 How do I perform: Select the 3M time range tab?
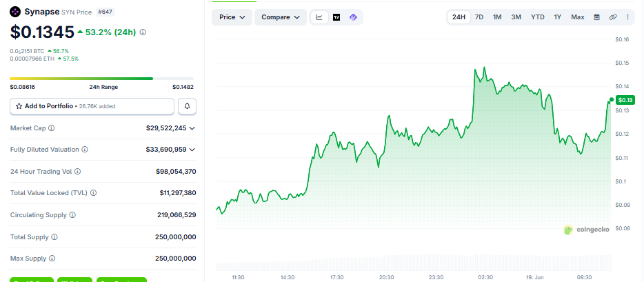coord(516,17)
